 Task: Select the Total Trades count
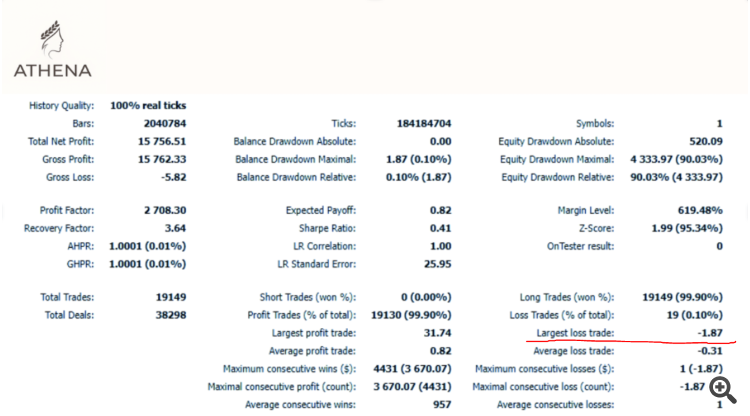point(168,297)
